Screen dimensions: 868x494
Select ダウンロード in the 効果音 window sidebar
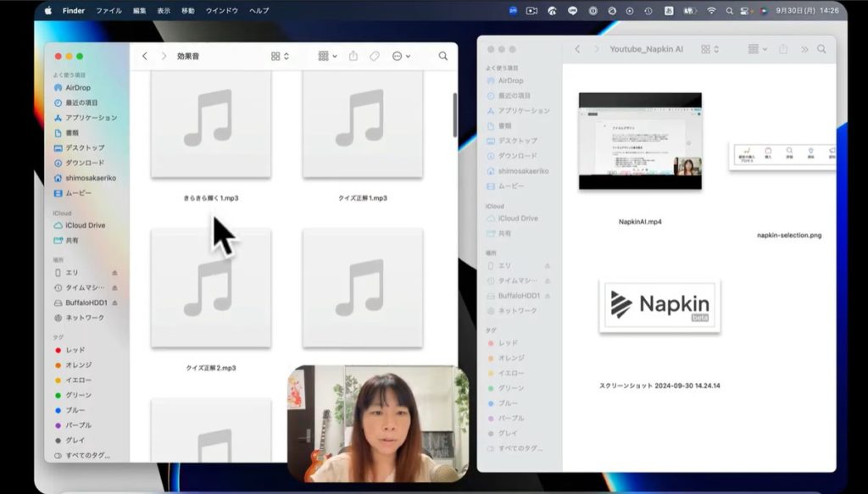point(85,163)
